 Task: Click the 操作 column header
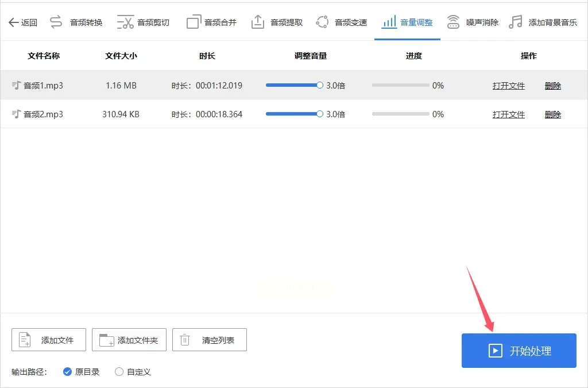click(529, 56)
